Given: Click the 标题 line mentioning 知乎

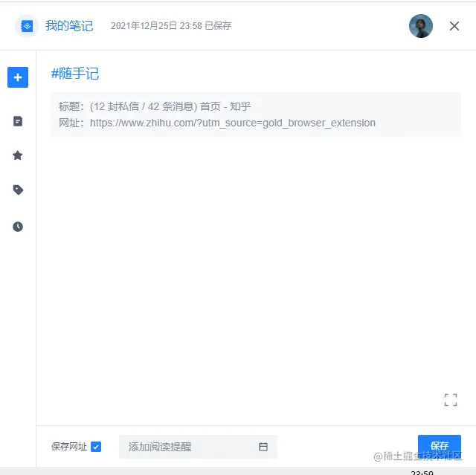Looking at the screenshot, I should click(155, 106).
